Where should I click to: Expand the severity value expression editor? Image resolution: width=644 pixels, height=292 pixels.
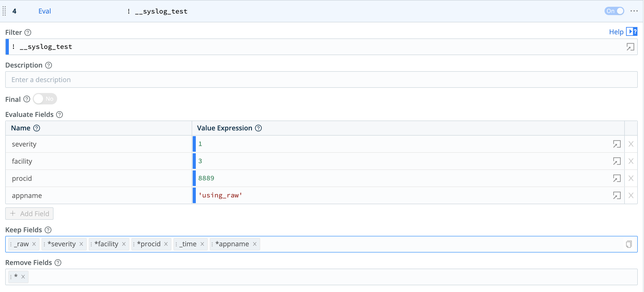[x=616, y=144]
